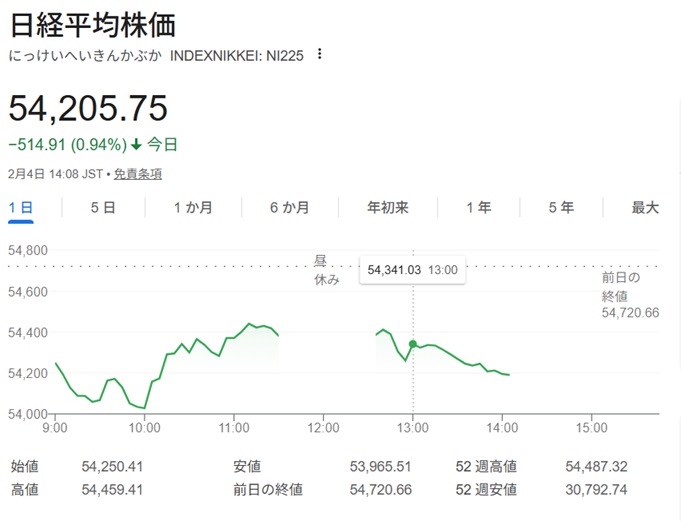Open the 免責条項 disclaimer link
The image size is (681, 521).
[x=138, y=174]
